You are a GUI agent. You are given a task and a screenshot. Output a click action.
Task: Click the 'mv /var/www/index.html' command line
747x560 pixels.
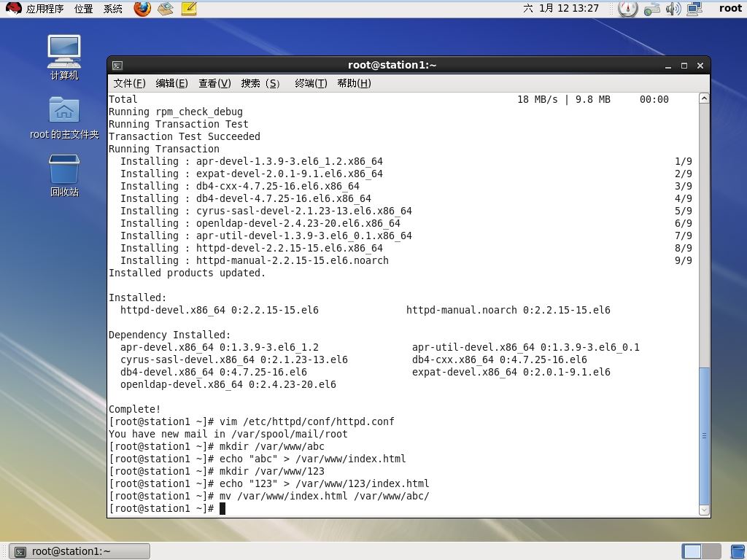[x=269, y=496]
